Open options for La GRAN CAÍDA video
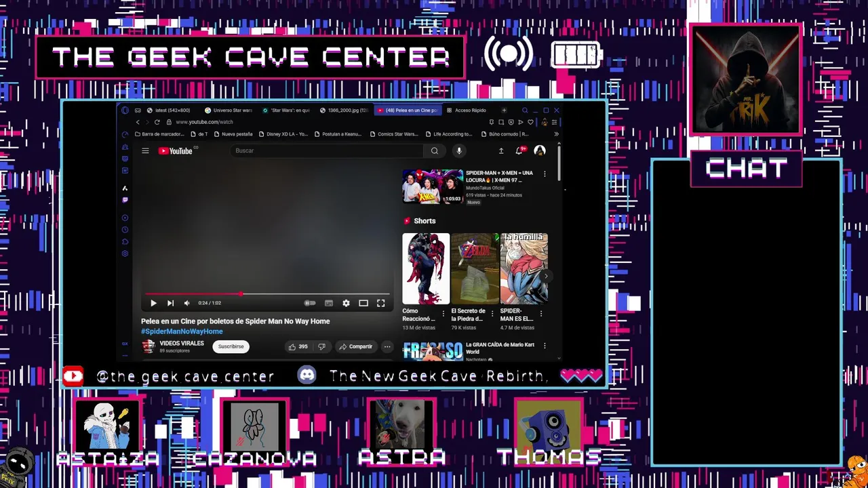868x488 pixels. point(545,347)
